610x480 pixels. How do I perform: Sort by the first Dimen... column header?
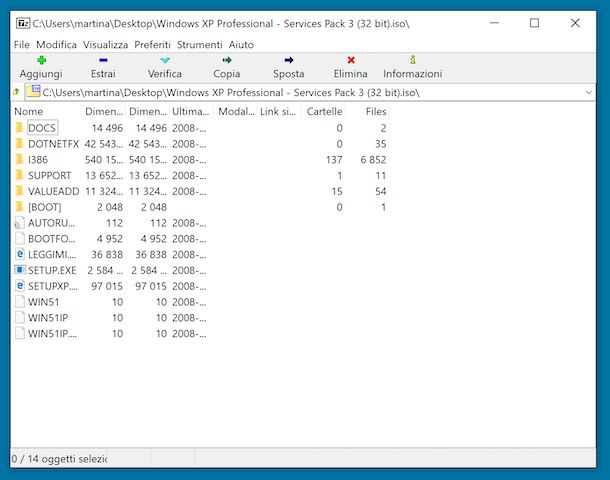click(x=103, y=112)
